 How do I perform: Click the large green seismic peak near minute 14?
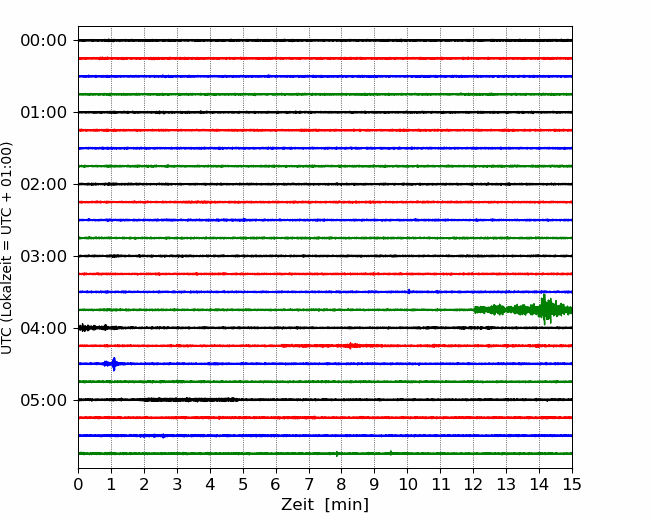coord(545,309)
